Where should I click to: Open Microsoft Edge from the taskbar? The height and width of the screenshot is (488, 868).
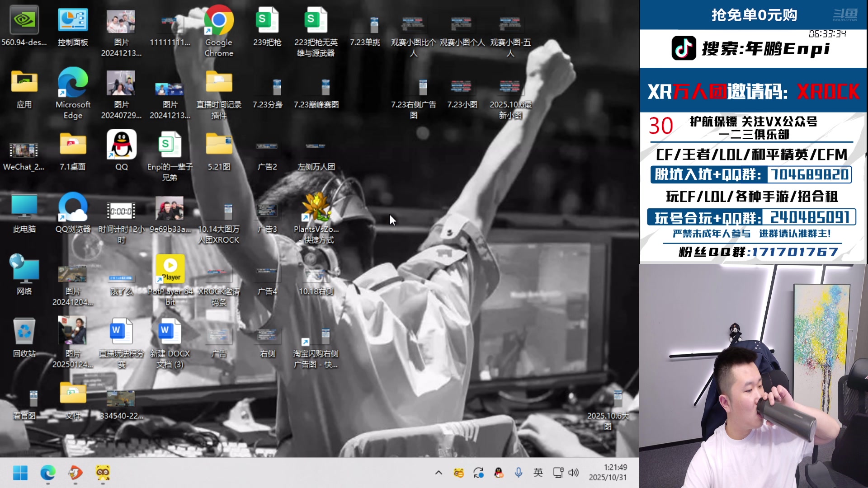[x=48, y=474]
